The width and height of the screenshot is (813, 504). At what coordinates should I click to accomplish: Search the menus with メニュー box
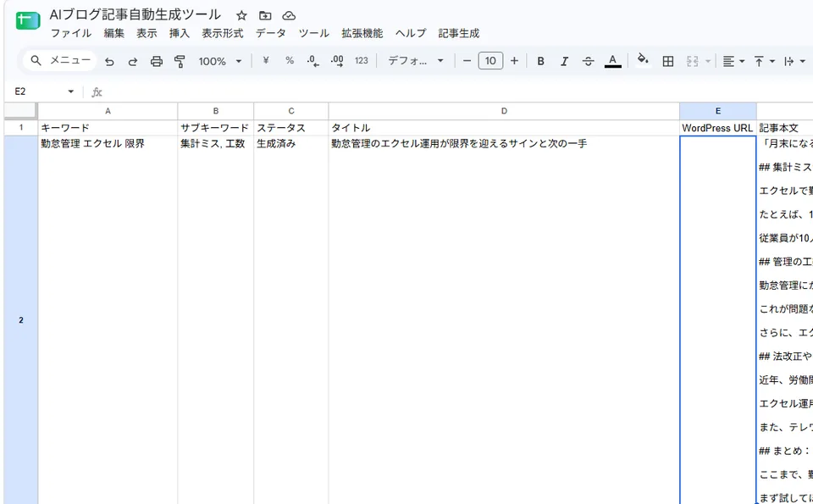pyautogui.click(x=59, y=61)
